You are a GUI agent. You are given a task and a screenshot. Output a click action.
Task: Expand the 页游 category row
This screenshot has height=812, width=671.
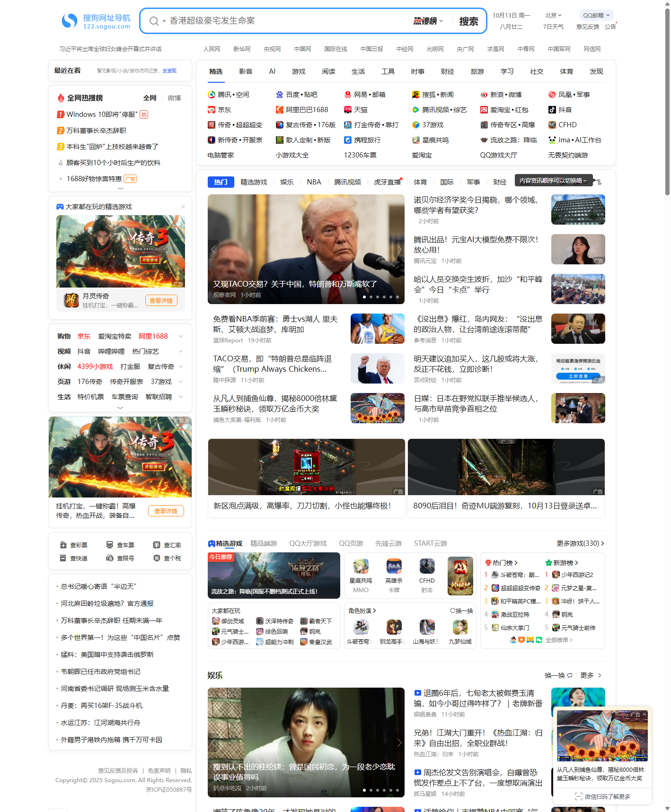tap(181, 382)
